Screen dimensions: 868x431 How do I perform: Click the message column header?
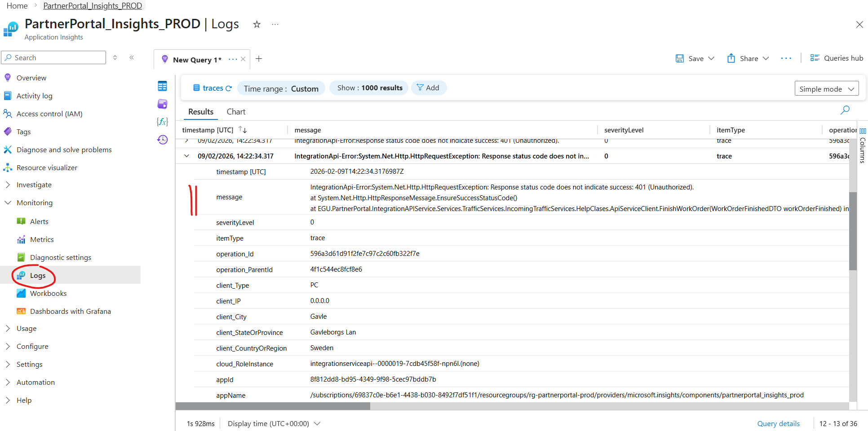(307, 130)
